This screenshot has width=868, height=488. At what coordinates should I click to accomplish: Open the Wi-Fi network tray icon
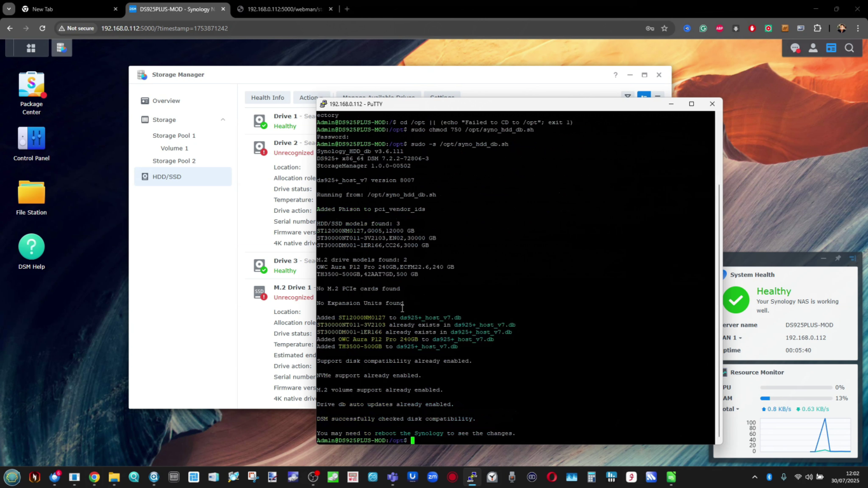click(797, 477)
